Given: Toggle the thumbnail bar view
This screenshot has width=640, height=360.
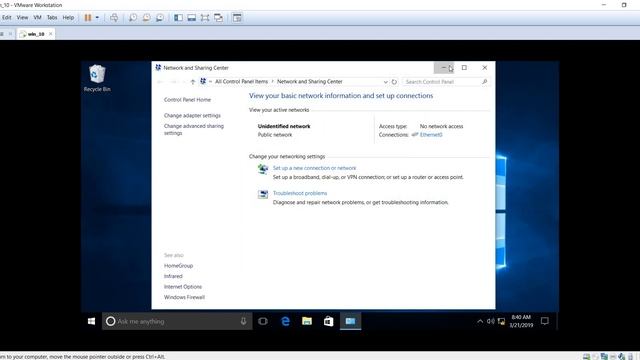Looking at the screenshot, I should [191, 18].
